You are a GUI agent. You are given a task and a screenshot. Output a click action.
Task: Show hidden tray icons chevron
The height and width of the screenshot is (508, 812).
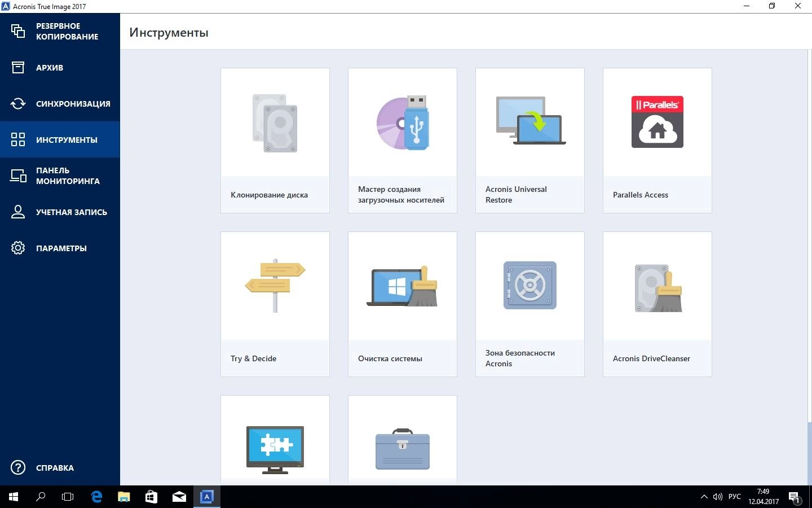(x=704, y=497)
